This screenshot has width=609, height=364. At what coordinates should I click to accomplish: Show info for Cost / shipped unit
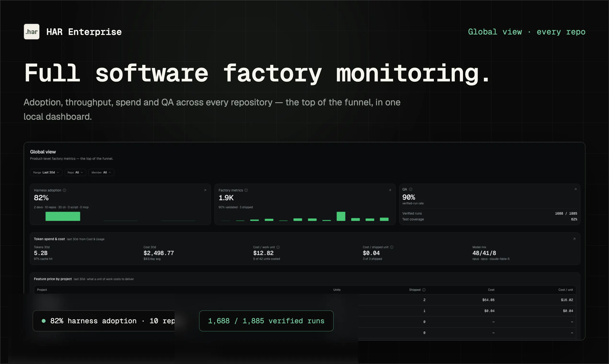click(x=392, y=247)
